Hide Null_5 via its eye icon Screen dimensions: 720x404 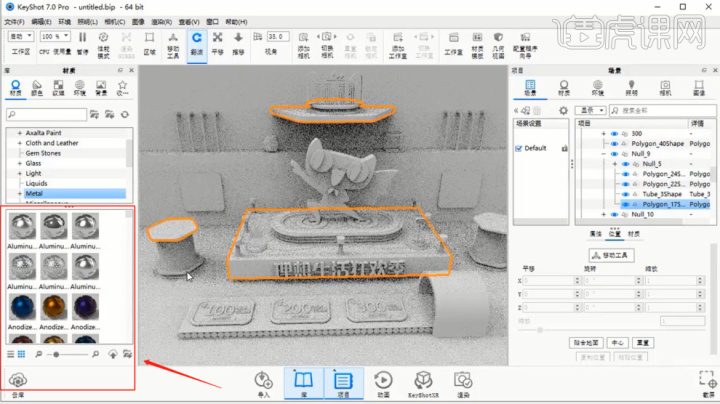click(x=625, y=164)
